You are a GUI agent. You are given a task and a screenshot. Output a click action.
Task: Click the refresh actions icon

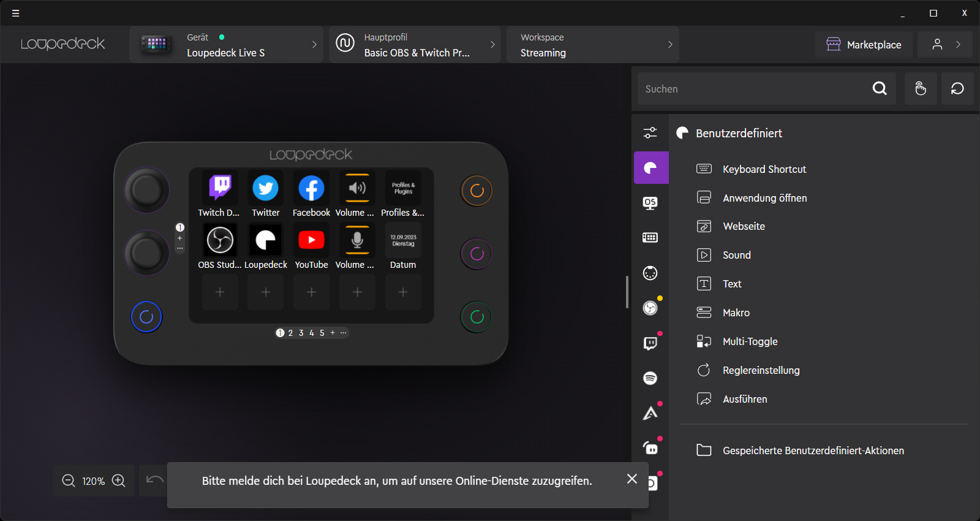(x=957, y=88)
